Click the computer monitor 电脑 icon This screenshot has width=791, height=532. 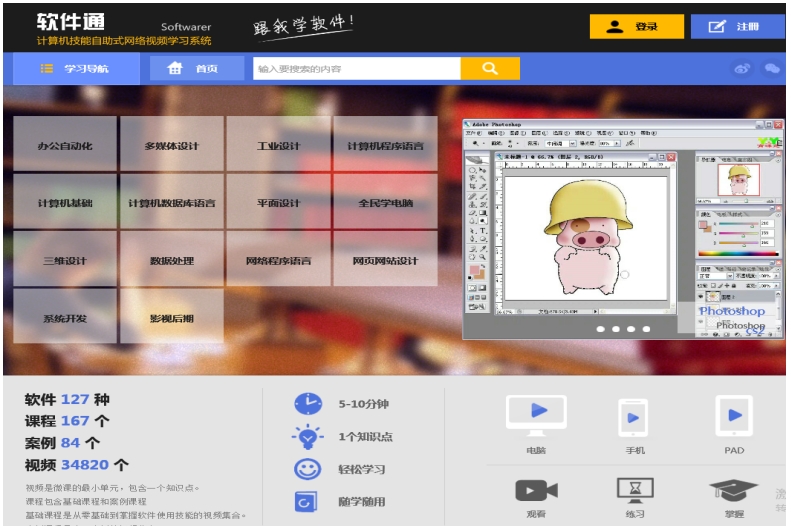pyautogui.click(x=536, y=413)
